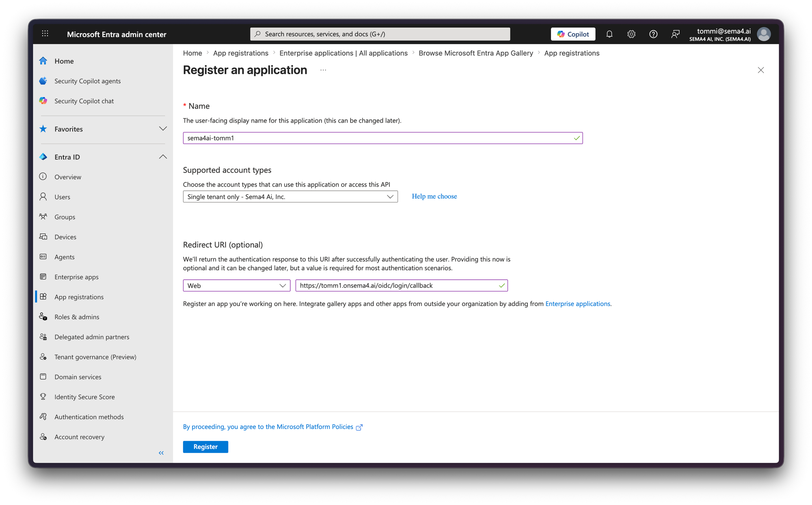The image size is (812, 505).
Task: Open Browse Microsoft Entra App Gallery breadcrumb
Action: pyautogui.click(x=476, y=53)
